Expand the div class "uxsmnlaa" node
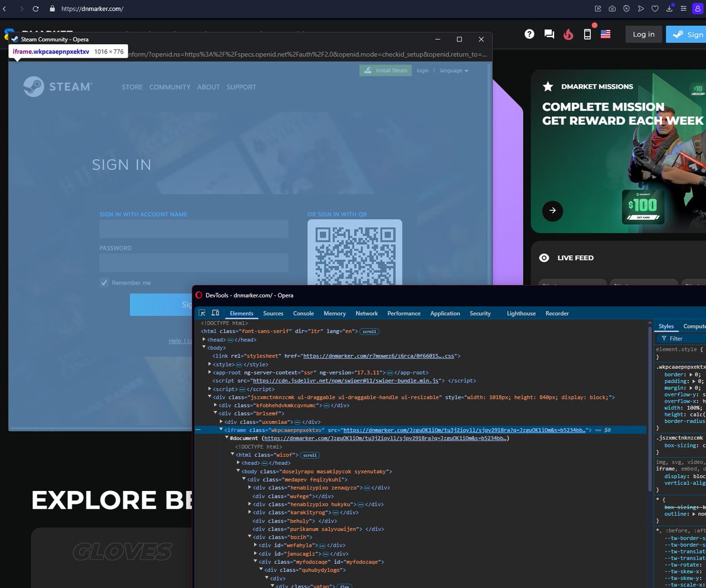Viewport: 706px width, 588px height. point(221,422)
